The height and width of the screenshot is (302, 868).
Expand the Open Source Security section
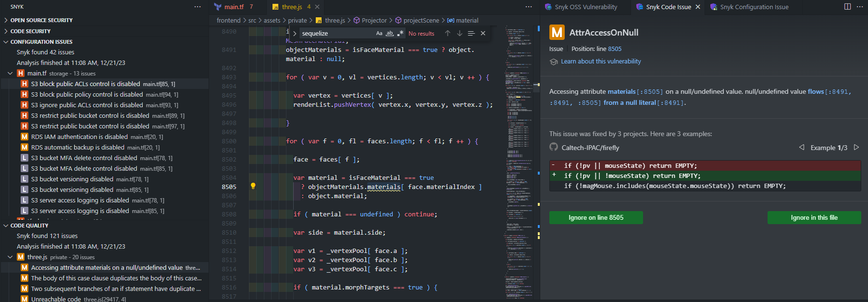(x=41, y=20)
